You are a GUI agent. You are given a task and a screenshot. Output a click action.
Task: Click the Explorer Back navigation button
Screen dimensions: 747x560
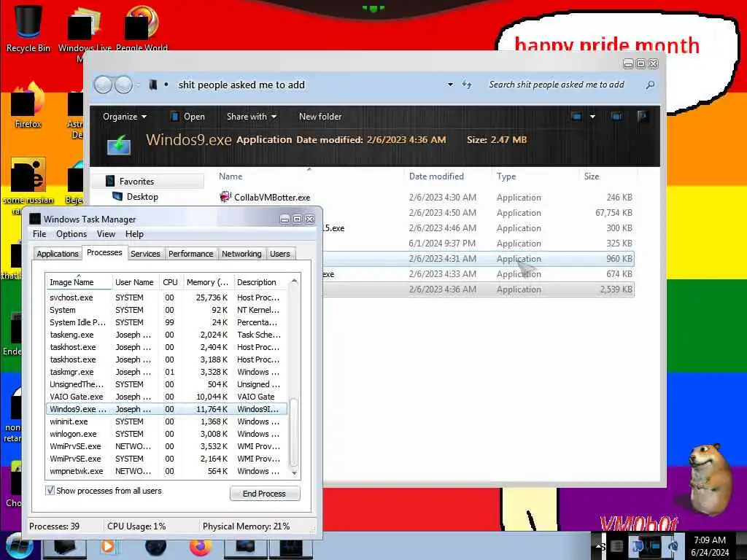(103, 85)
